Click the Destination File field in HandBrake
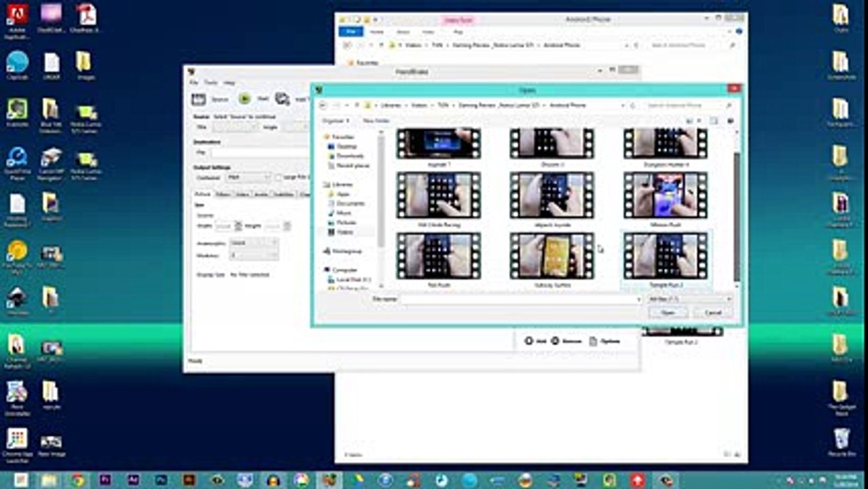868x489 pixels. (259, 153)
